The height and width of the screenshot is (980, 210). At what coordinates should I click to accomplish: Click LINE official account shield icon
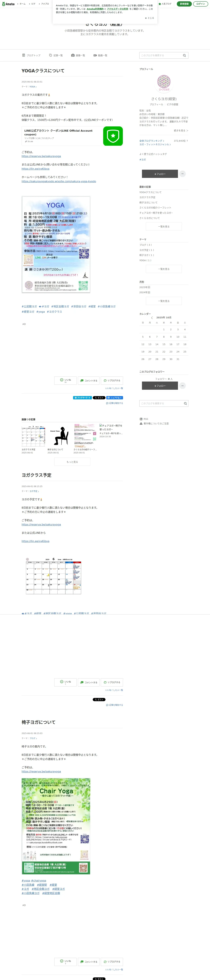click(x=113, y=136)
